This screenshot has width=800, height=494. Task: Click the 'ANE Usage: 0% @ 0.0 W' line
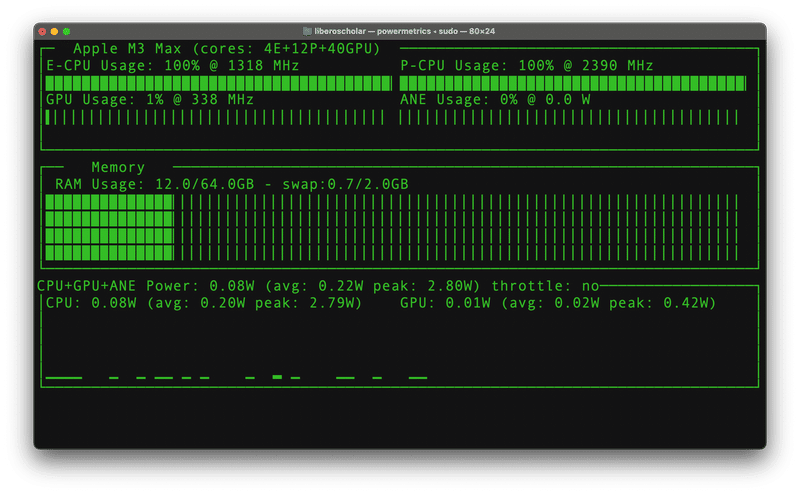click(x=495, y=99)
